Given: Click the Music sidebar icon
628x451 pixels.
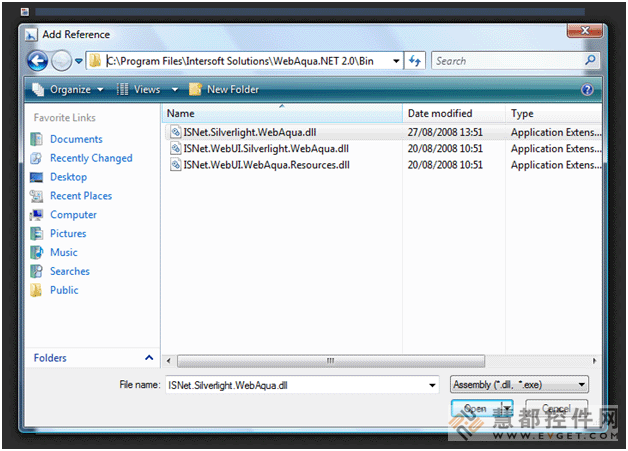Looking at the screenshot, I should tap(36, 252).
